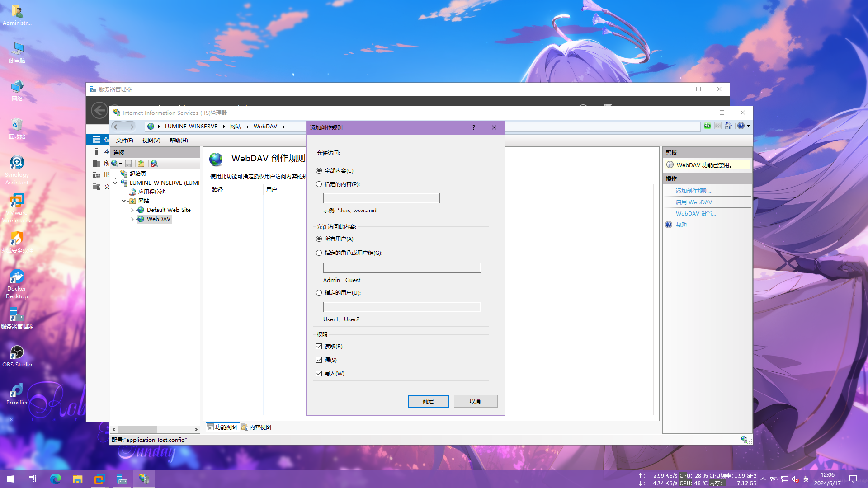Collapse the 网站 folder node
This screenshot has width=868, height=488.
point(123,201)
